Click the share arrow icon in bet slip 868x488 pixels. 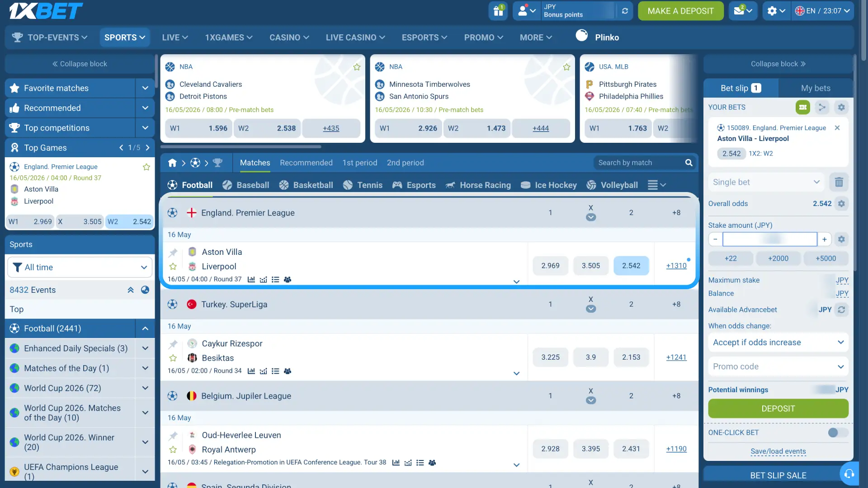pos(822,107)
